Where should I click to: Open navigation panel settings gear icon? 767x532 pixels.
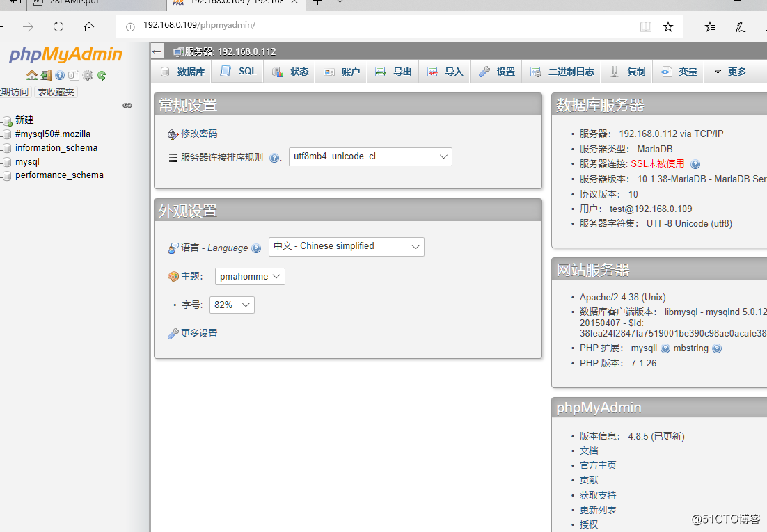(x=88, y=75)
